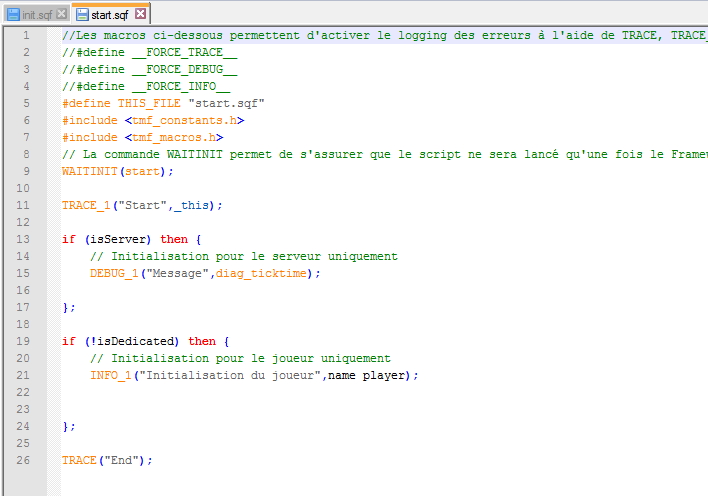Select the start.sqf tab label
708x496 pixels.
(110, 14)
